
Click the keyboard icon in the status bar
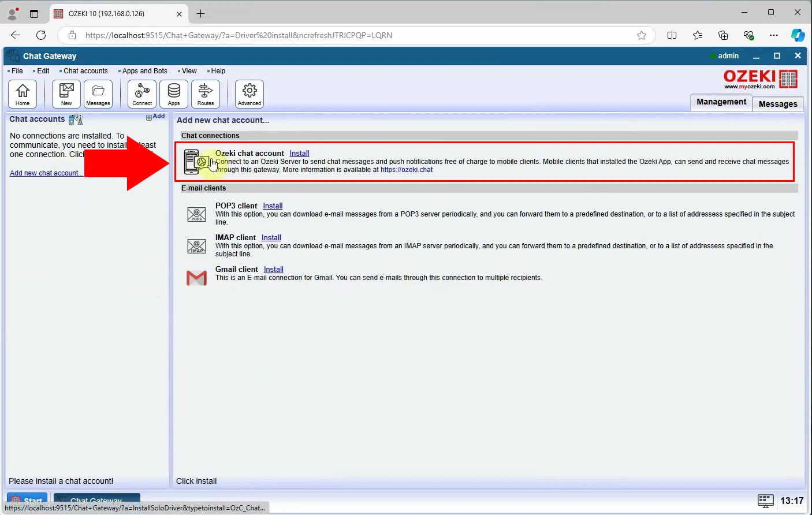[766, 501]
